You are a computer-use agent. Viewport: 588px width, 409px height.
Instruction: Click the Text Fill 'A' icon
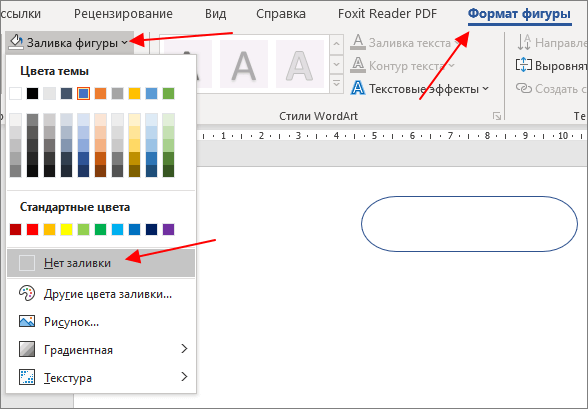(x=358, y=42)
